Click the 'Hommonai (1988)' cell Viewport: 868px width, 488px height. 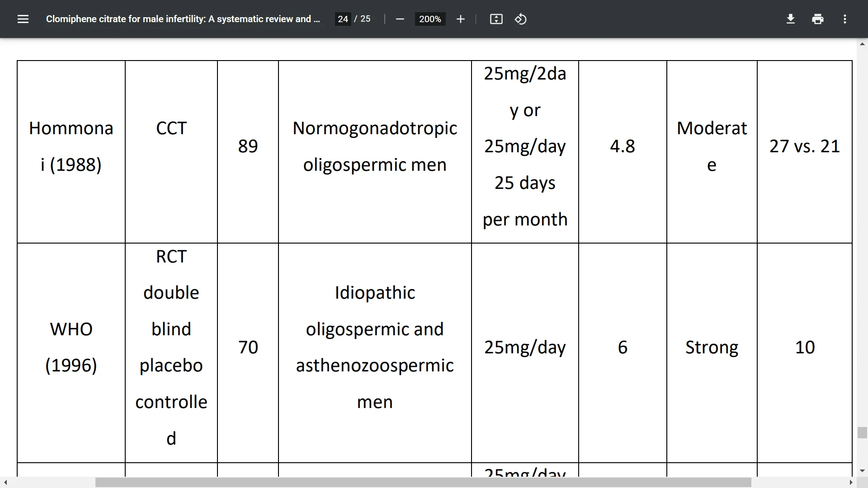coord(71,152)
